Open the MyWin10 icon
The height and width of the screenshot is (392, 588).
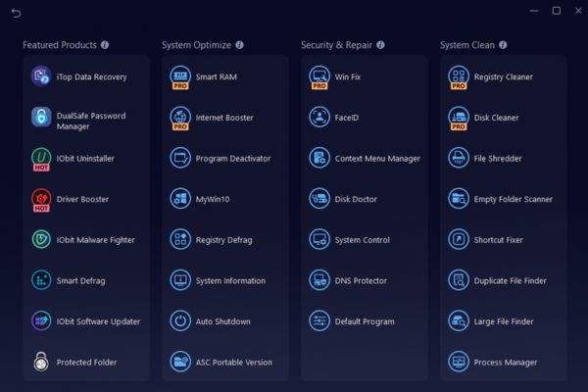pyautogui.click(x=180, y=198)
